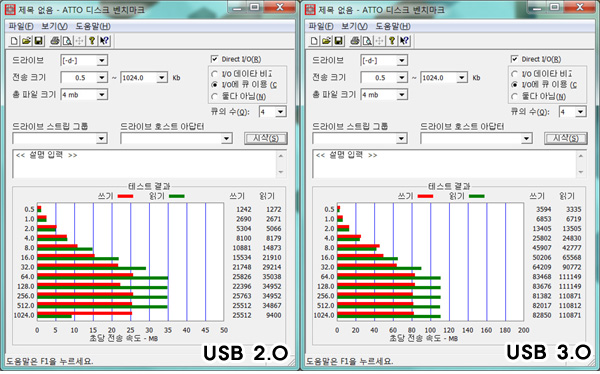Click Save disk icon in left window toolbar
The image size is (600, 374).
tap(38, 41)
